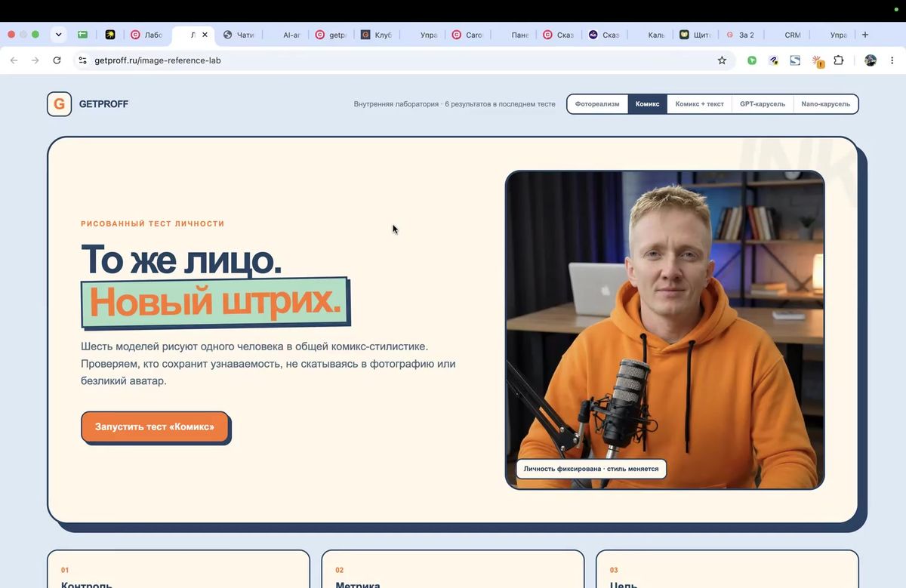Go back using the browser back arrow
The height and width of the screenshot is (588, 906).
[x=14, y=60]
